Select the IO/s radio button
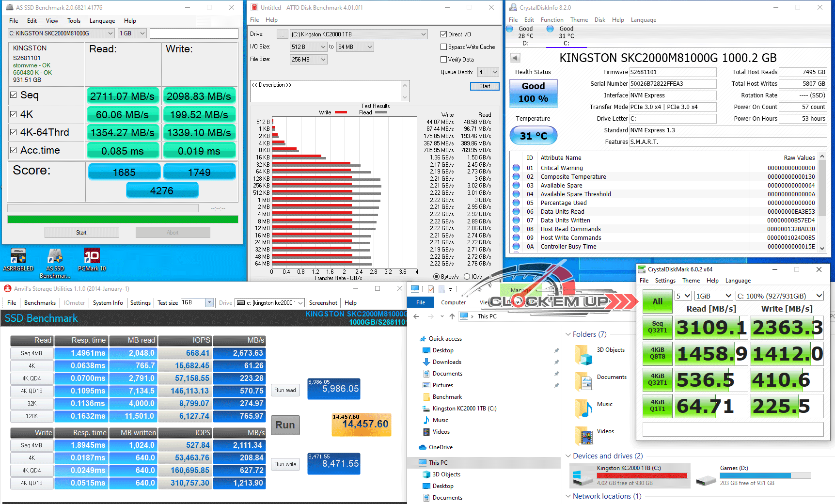 click(467, 277)
